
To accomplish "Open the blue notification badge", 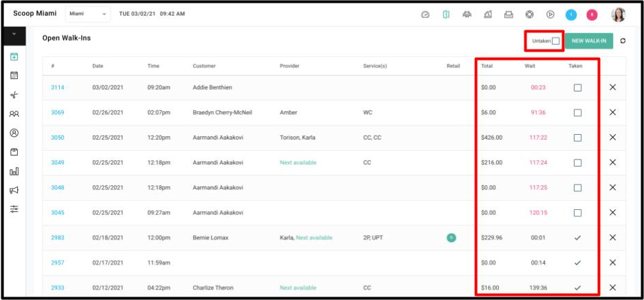I will click(571, 15).
